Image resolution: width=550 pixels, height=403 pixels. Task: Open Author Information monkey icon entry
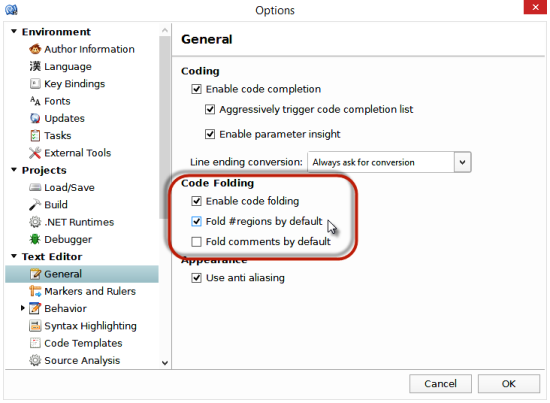[x=35, y=49]
